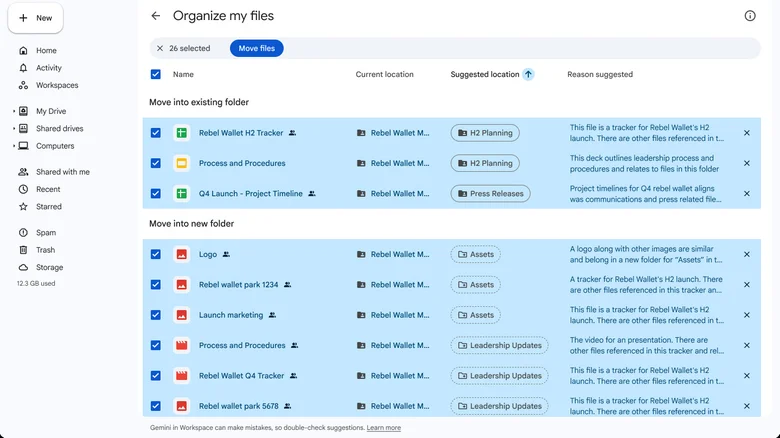
Task: Open the Launch marketing file name
Action: [231, 315]
